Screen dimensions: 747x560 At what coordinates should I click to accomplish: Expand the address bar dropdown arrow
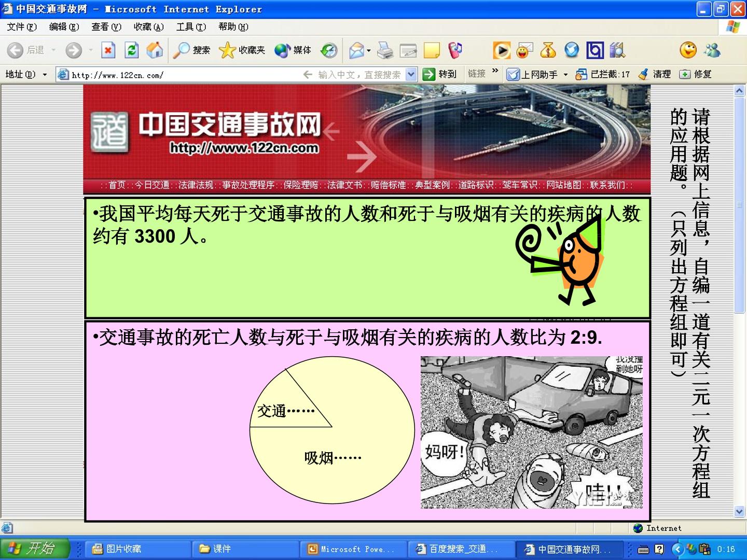411,75
